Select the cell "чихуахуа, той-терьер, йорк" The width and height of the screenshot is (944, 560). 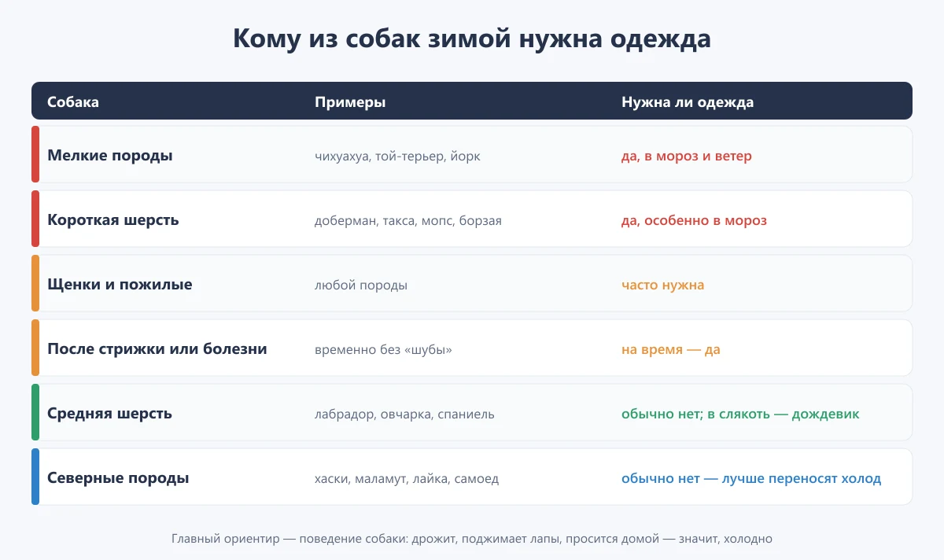click(x=397, y=156)
